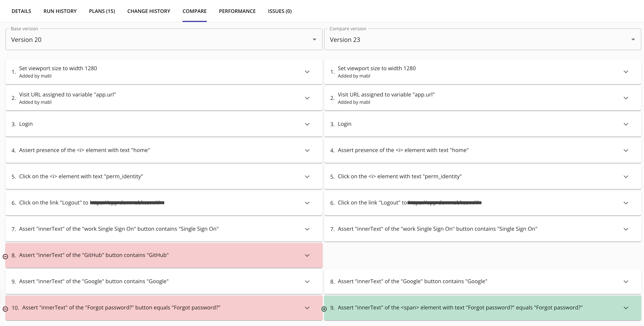Click the Details tab
The image size is (644, 326).
coord(21,11)
